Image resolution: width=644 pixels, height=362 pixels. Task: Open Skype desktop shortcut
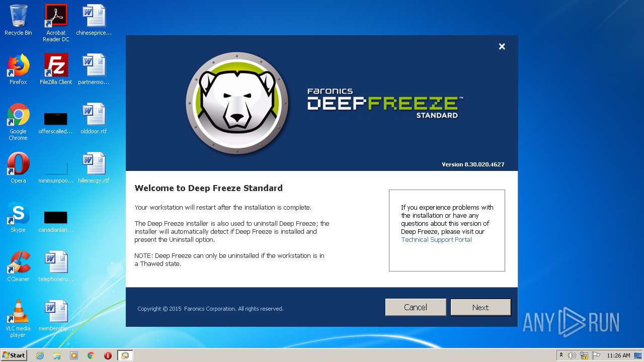[x=18, y=217]
